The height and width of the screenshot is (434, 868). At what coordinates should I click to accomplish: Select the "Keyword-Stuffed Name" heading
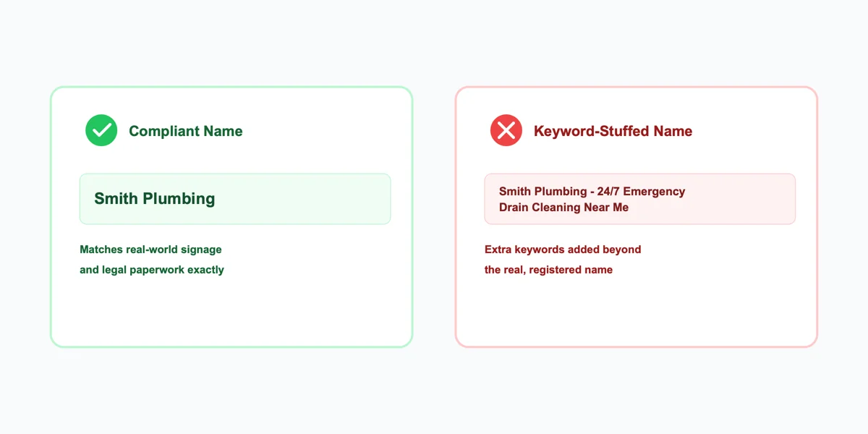tap(613, 131)
